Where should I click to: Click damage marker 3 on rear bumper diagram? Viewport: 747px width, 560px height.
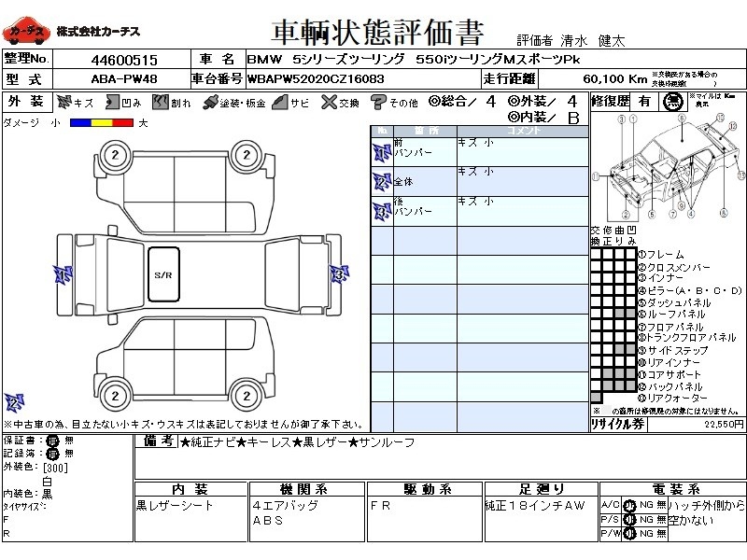click(339, 274)
